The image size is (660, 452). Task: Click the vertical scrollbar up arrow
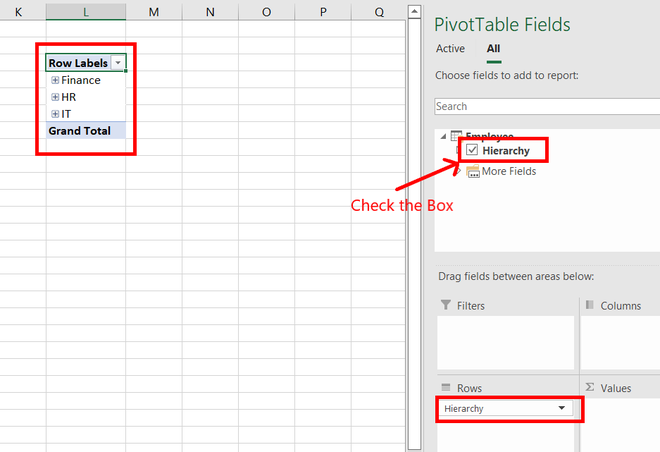[x=414, y=11]
